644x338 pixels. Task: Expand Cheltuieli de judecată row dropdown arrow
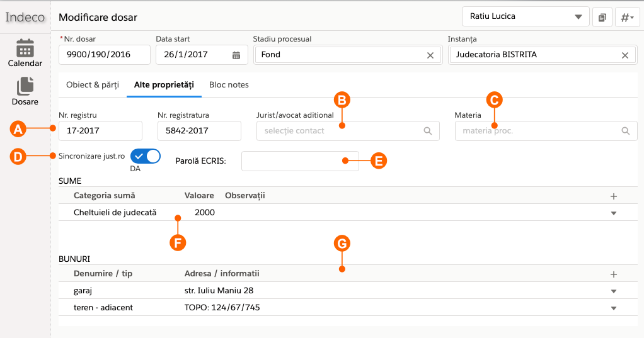[x=614, y=213]
